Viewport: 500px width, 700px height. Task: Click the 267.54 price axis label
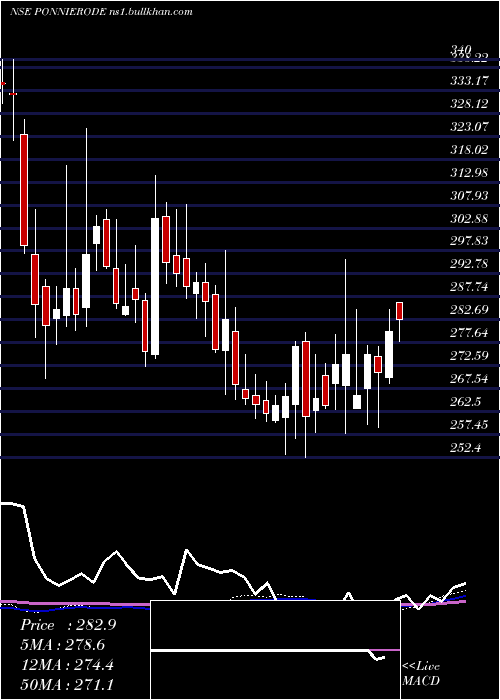coord(469,379)
